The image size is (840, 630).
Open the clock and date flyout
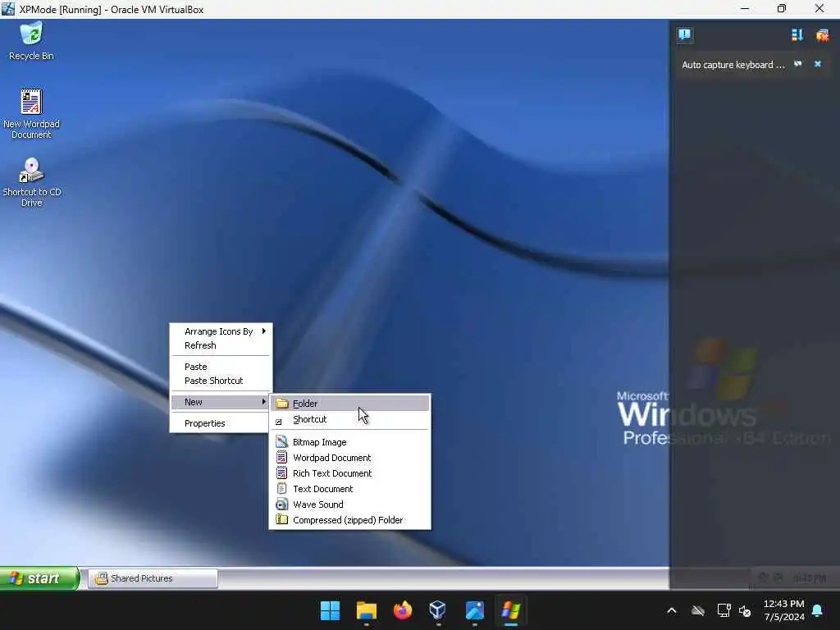[x=783, y=610]
